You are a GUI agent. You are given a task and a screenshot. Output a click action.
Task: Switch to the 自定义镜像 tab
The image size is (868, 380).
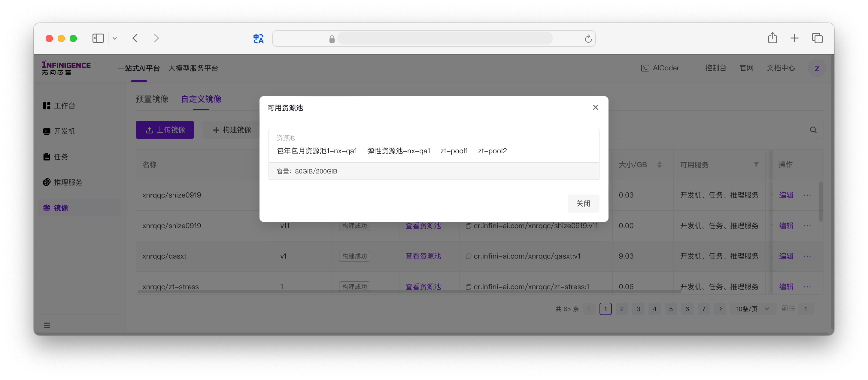pos(201,99)
